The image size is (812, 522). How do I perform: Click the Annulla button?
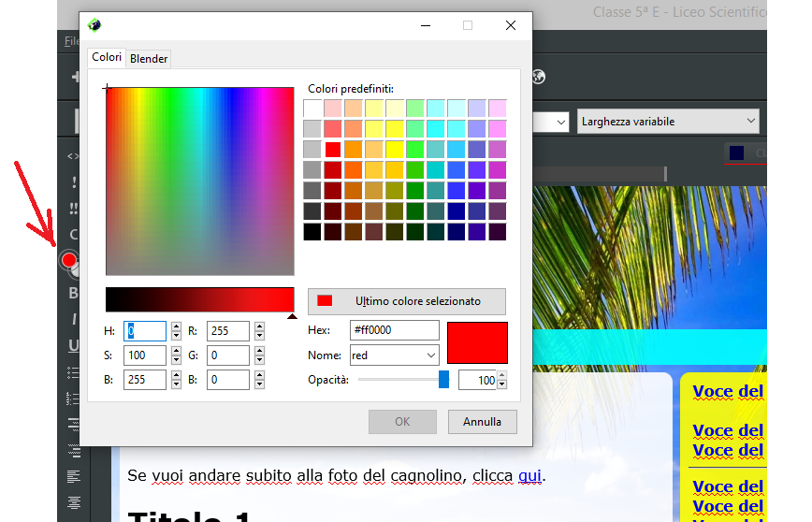482,422
